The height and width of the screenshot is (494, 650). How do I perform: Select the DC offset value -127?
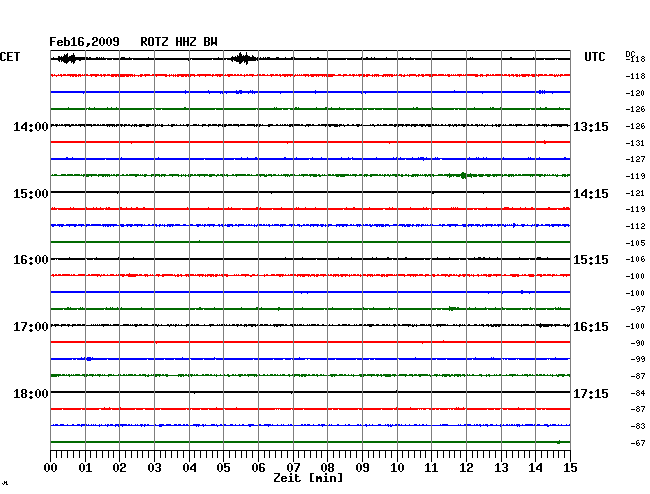pos(635,159)
